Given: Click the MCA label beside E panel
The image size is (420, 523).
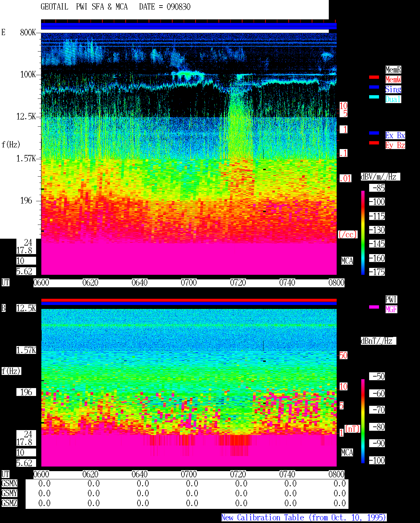Looking at the screenshot, I should click(x=347, y=261).
